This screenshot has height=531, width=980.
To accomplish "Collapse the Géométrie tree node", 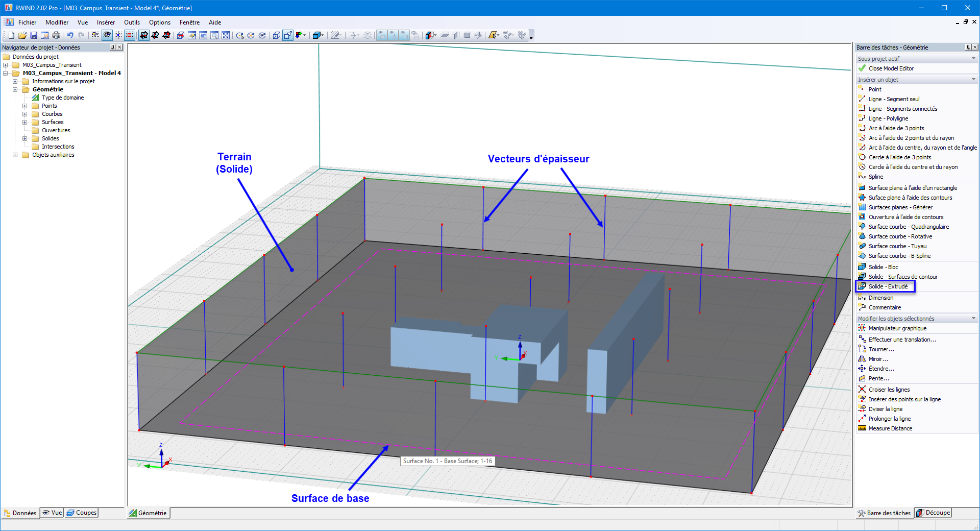I will tap(15, 89).
